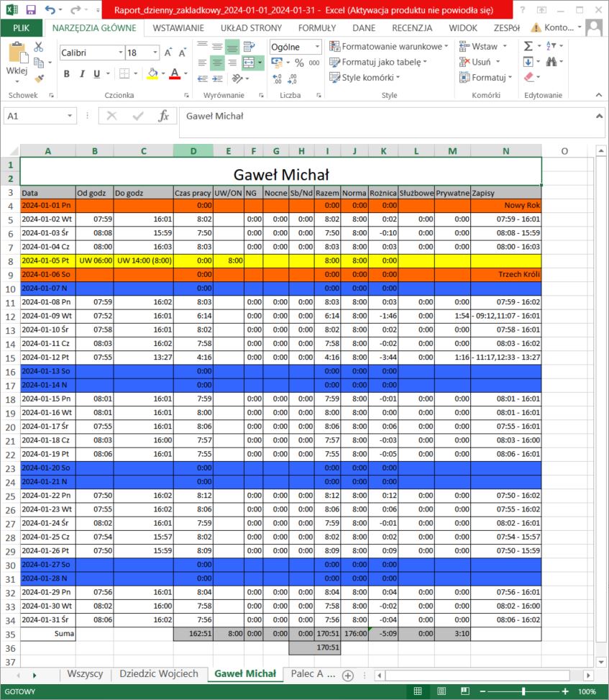Toggle Bold formatting
Screen dimensions: 609x700
click(67, 73)
